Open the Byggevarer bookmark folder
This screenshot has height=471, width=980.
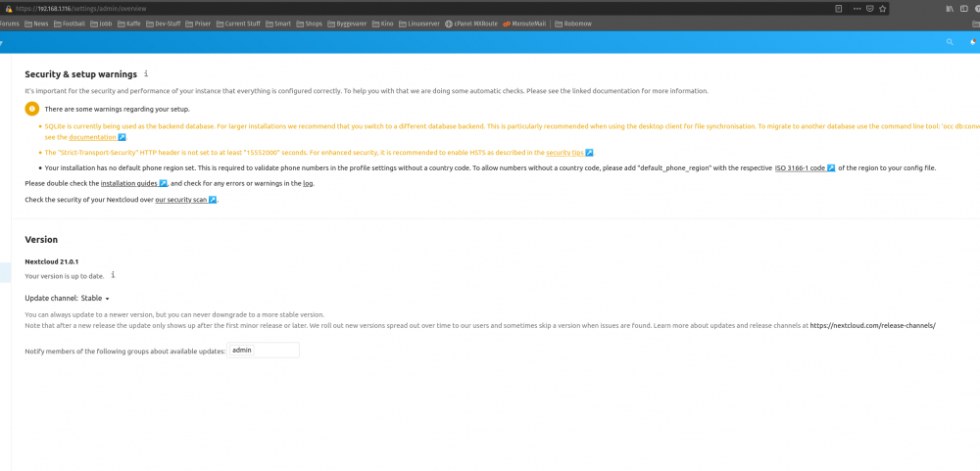(x=348, y=24)
